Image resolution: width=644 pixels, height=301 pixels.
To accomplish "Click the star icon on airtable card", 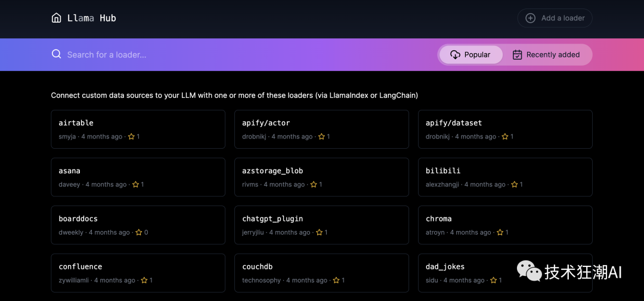I will point(131,137).
